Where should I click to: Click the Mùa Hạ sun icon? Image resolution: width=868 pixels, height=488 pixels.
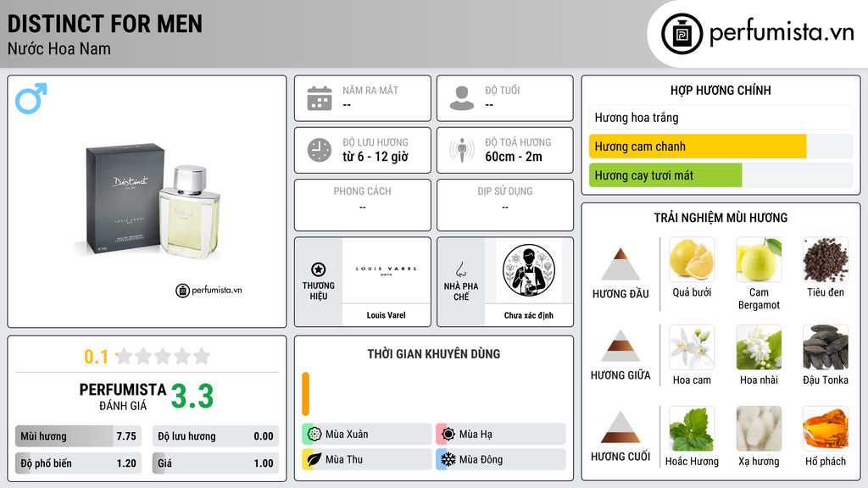[x=448, y=435]
